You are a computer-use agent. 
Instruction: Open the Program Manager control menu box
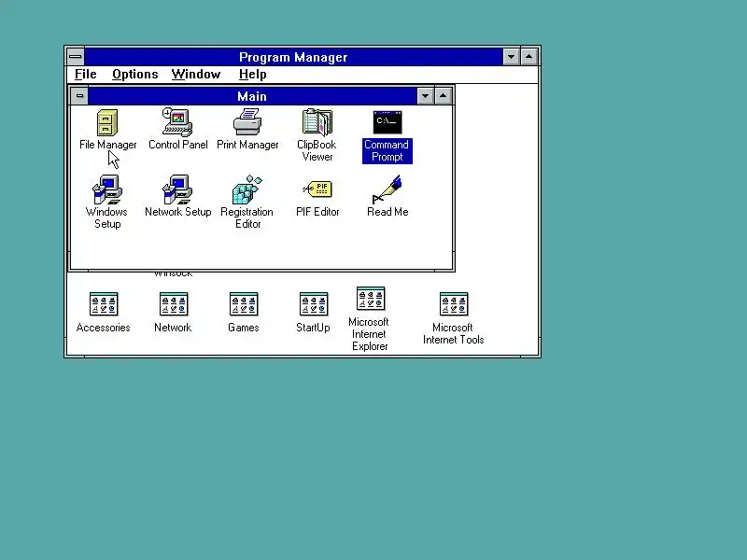point(76,57)
